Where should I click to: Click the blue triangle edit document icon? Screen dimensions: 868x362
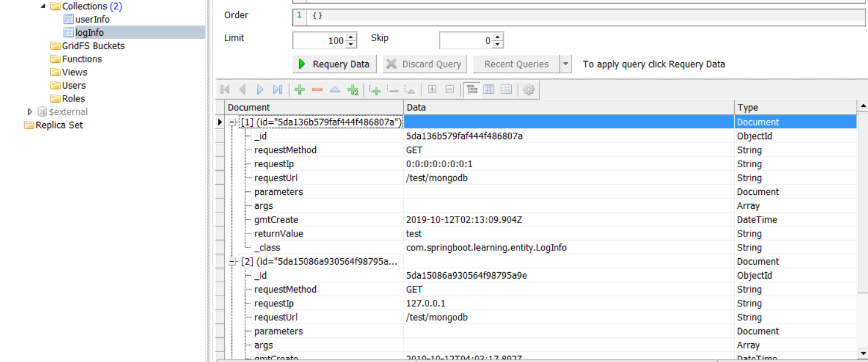click(x=335, y=90)
